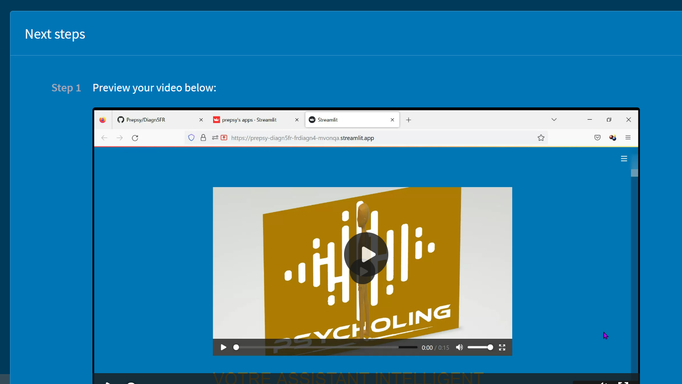Click the page vertical scrollbar thumb
The width and height of the screenshot is (682, 384).
[634, 173]
